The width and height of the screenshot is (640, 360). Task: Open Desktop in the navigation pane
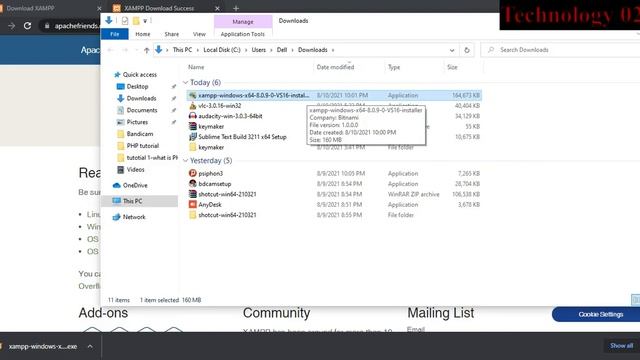[137, 87]
